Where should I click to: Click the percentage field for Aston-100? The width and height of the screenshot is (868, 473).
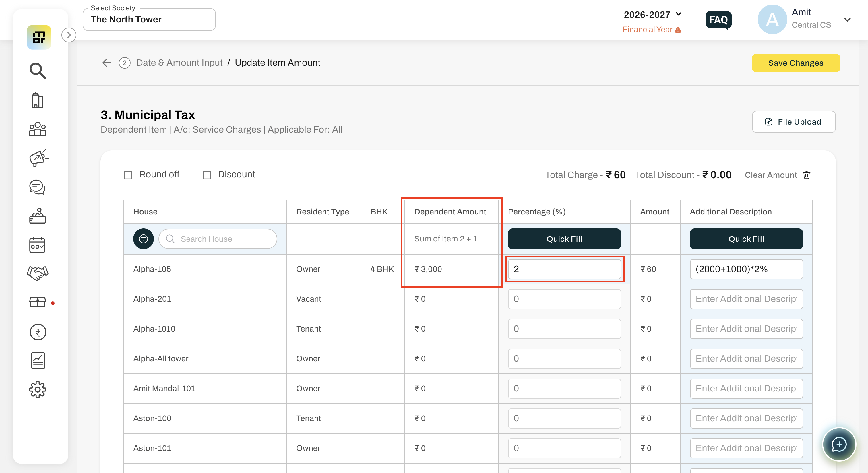tap(564, 418)
